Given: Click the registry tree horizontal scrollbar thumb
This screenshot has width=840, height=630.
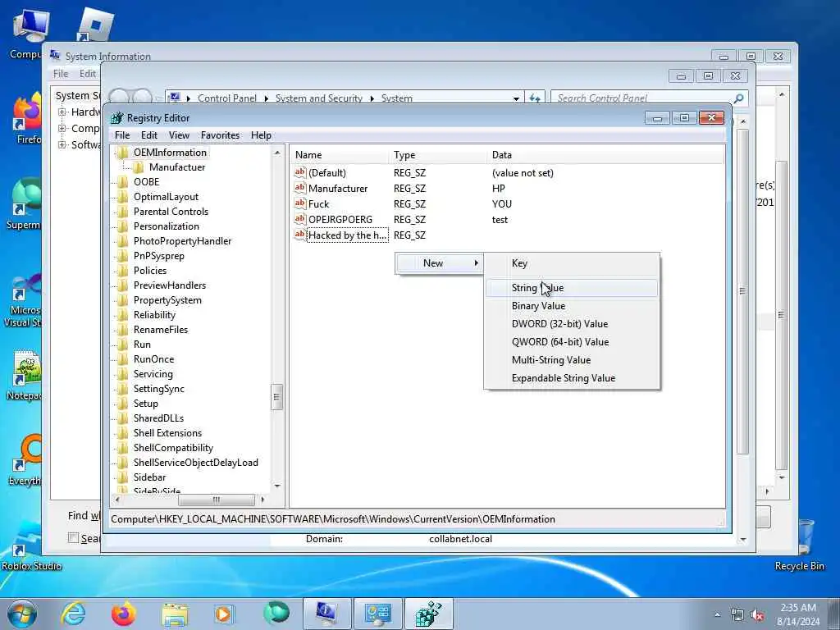Looking at the screenshot, I should [x=217, y=500].
